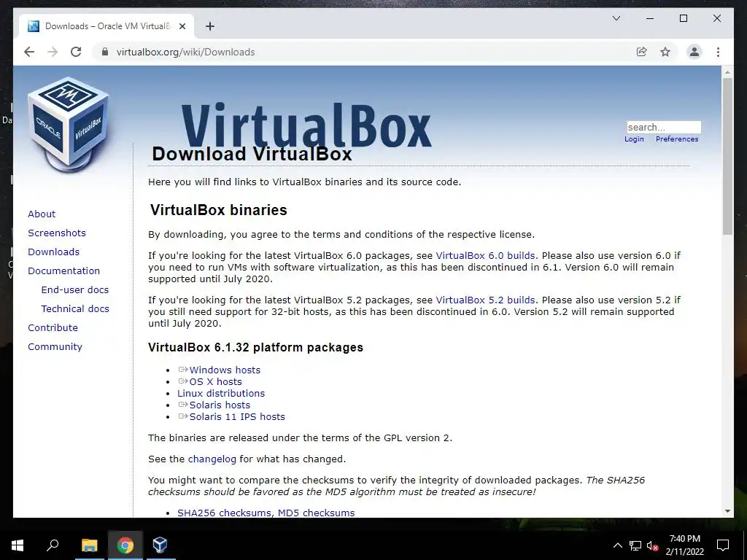Open Downloads in the sidebar

click(x=53, y=252)
